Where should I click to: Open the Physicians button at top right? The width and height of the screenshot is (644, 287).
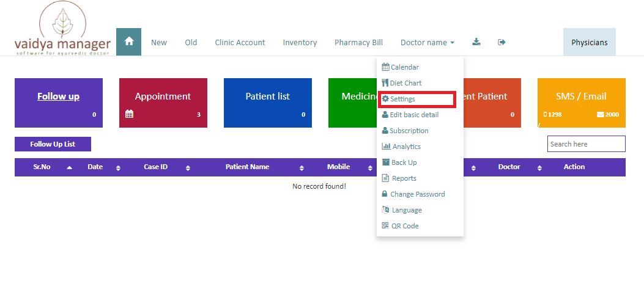(590, 42)
